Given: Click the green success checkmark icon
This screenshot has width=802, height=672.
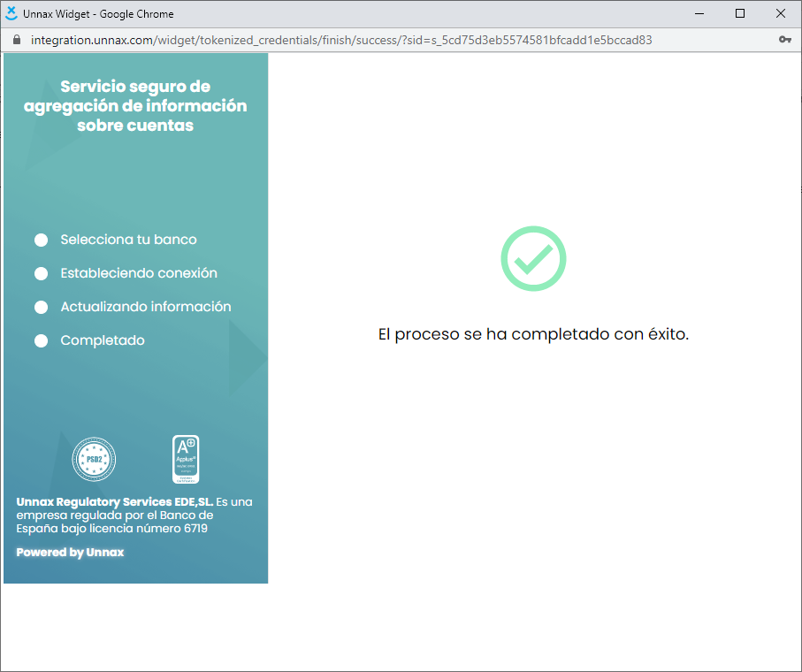Looking at the screenshot, I should (x=533, y=259).
